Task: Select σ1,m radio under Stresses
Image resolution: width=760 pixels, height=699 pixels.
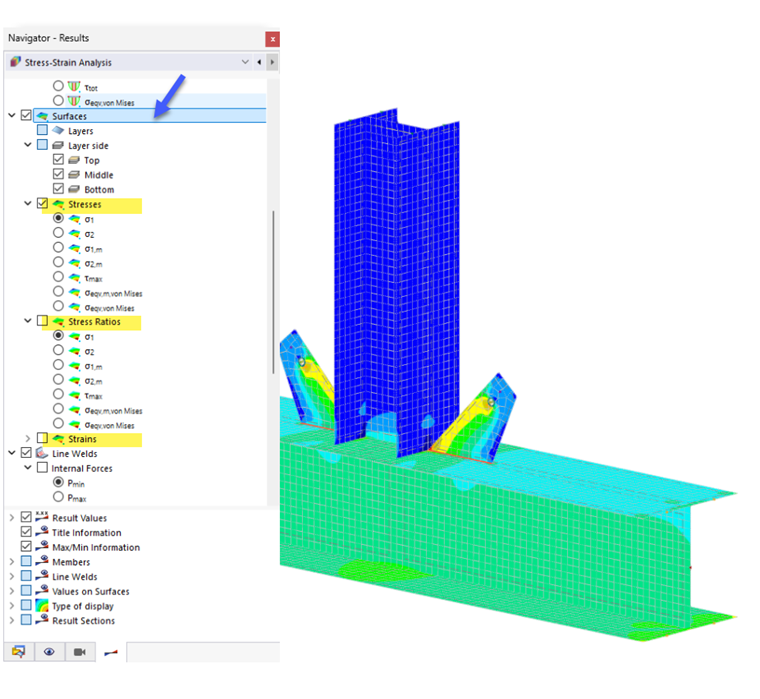Action: [58, 247]
